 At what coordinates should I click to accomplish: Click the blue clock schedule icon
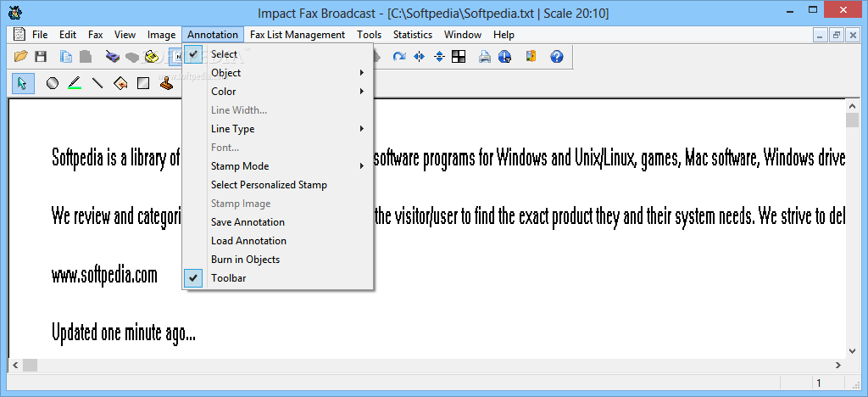(504, 56)
